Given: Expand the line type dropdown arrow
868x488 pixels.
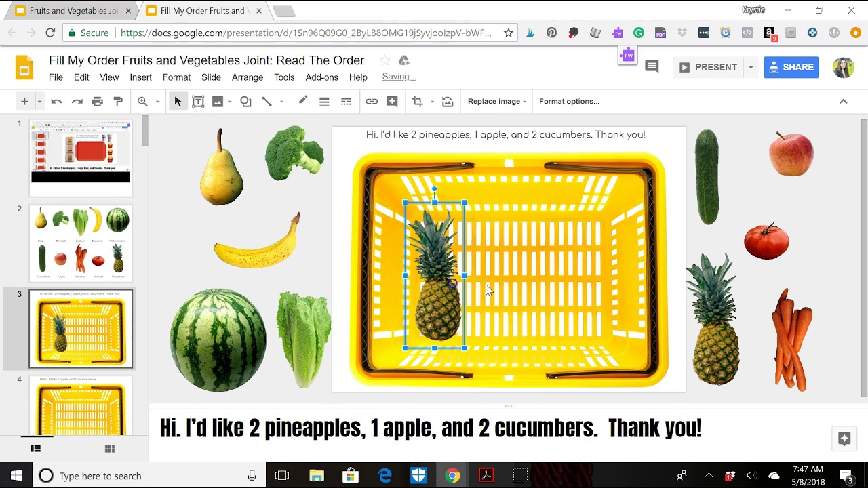Looking at the screenshot, I should (281, 102).
